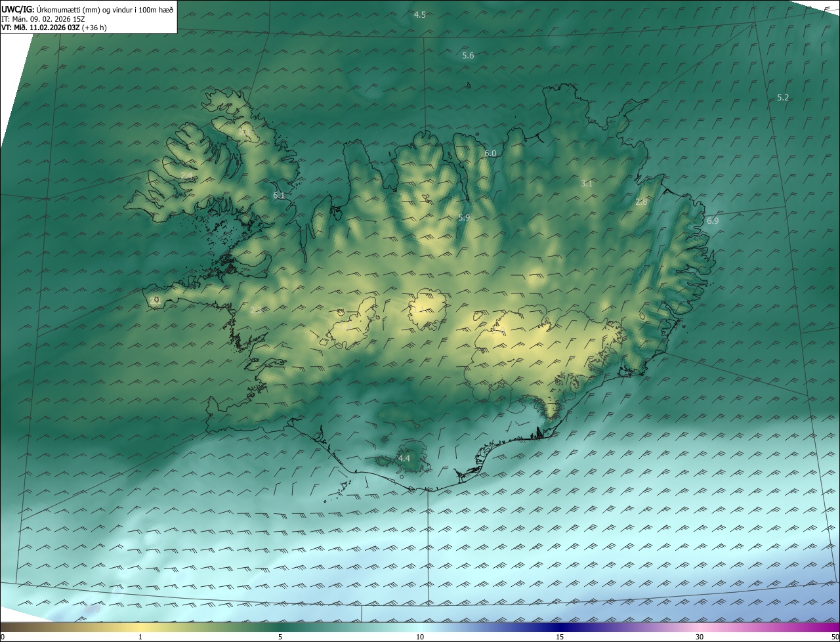The height and width of the screenshot is (642, 840).
Task: Click the 5.2 value in the northeast ocean
Action: [x=783, y=97]
